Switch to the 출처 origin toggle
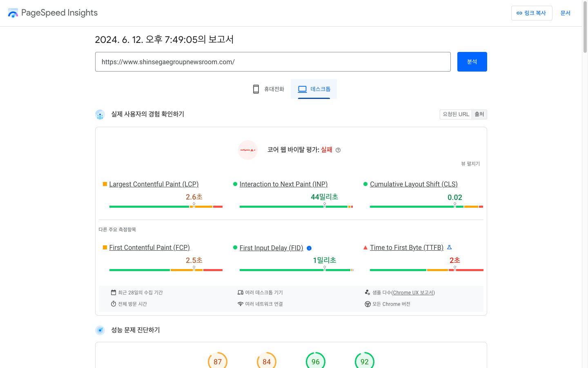Image resolution: width=588 pixels, height=368 pixels. point(479,114)
